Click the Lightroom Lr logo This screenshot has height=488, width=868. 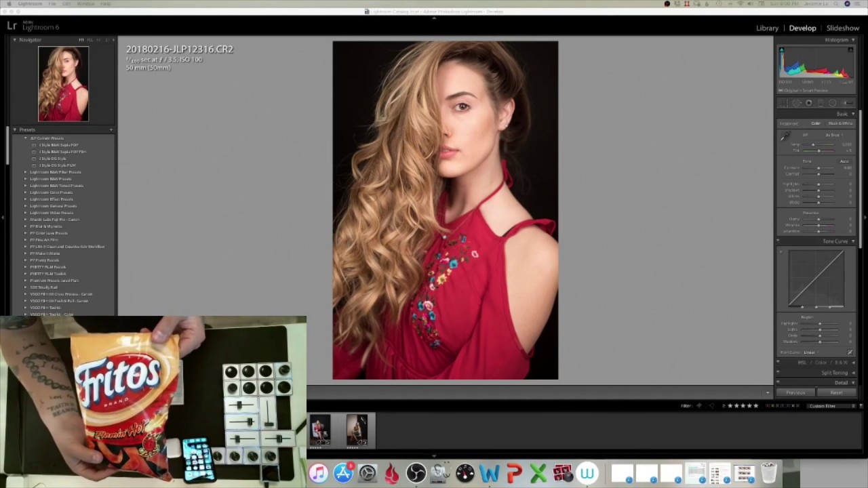pyautogui.click(x=12, y=26)
